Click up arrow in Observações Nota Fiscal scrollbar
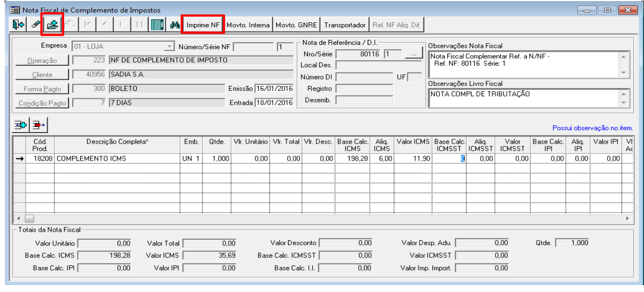This screenshot has width=644, height=292. [x=623, y=56]
